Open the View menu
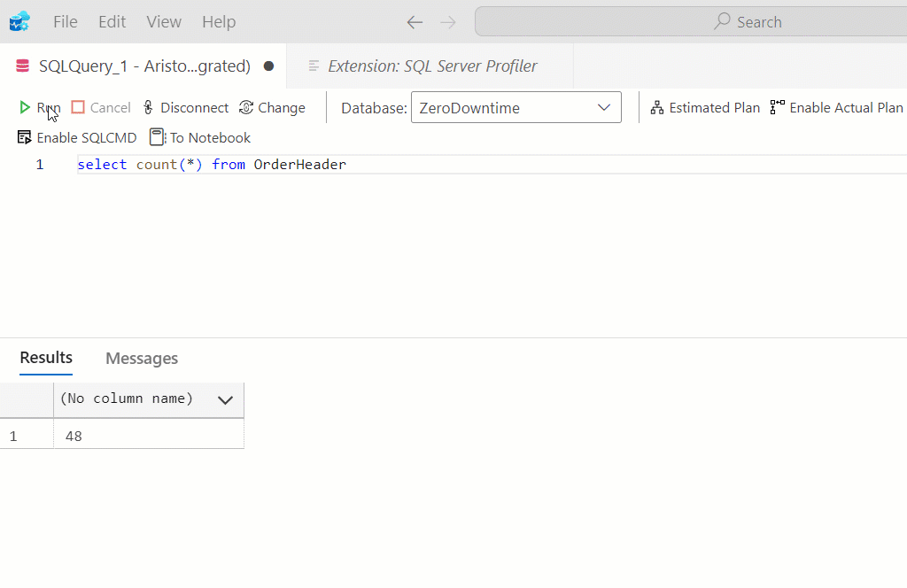 [x=164, y=22]
